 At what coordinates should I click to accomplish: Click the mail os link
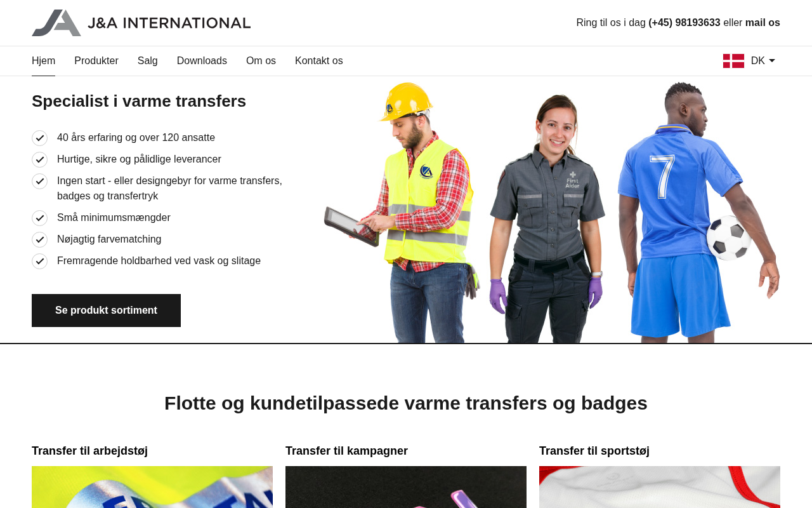[x=763, y=23]
